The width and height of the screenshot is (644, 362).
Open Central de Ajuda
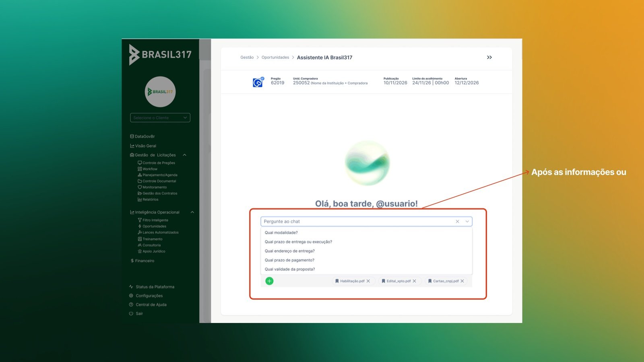(147, 304)
